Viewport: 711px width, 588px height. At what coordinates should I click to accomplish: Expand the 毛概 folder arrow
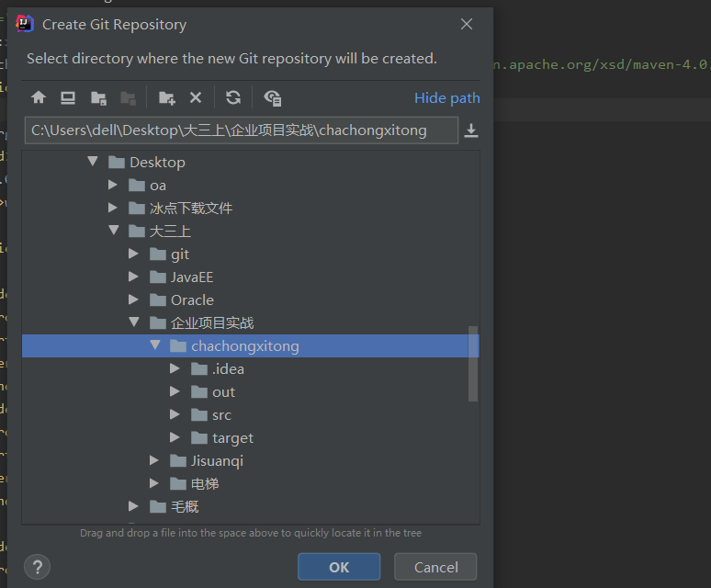pyautogui.click(x=133, y=506)
